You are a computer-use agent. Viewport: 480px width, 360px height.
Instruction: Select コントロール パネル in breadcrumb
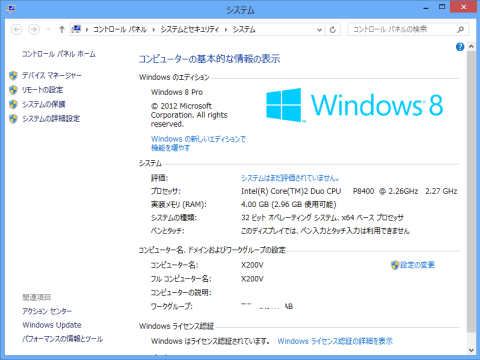coord(120,30)
